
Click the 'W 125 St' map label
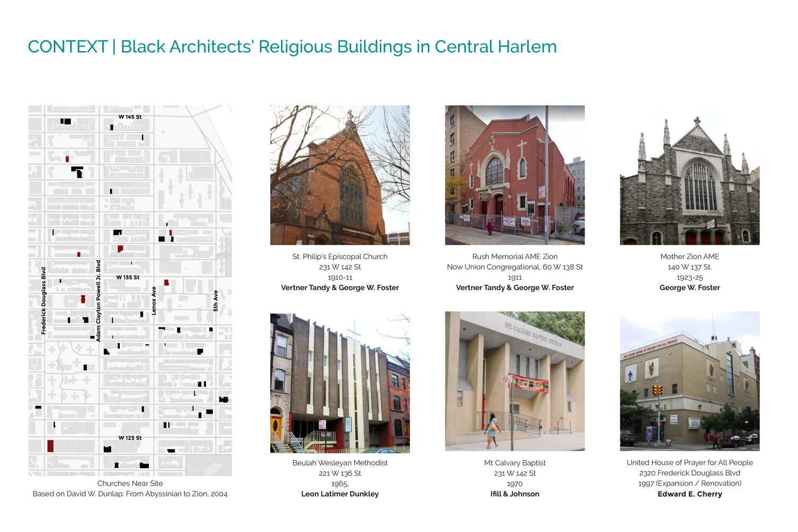click(x=130, y=438)
